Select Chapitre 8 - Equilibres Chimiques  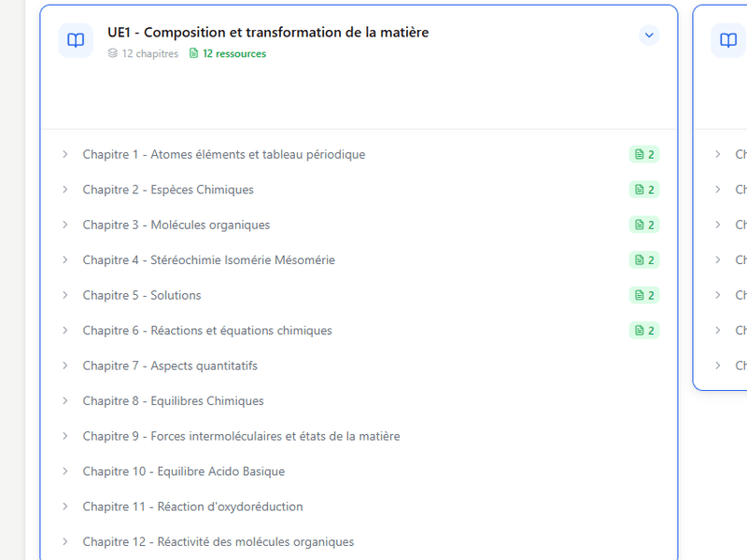173,401
